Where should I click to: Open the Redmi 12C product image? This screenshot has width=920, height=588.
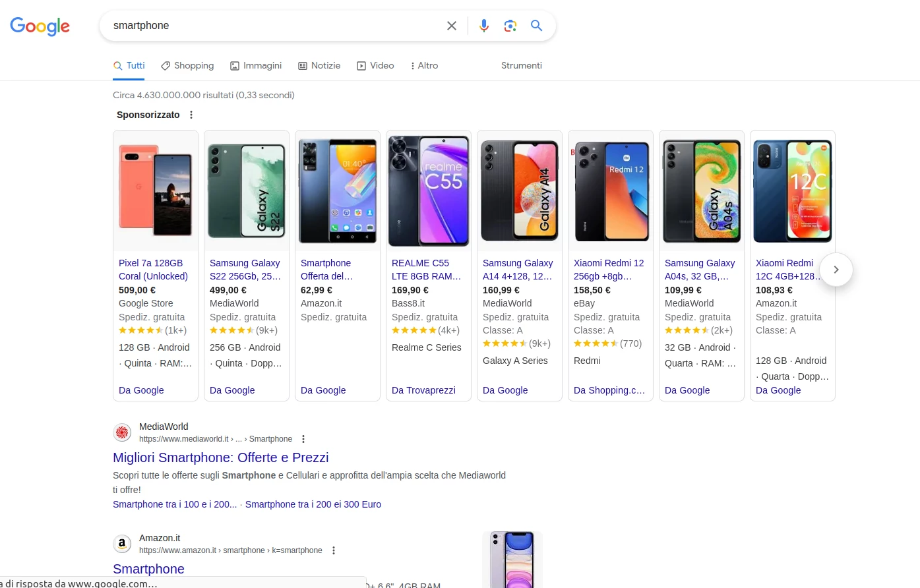click(793, 191)
